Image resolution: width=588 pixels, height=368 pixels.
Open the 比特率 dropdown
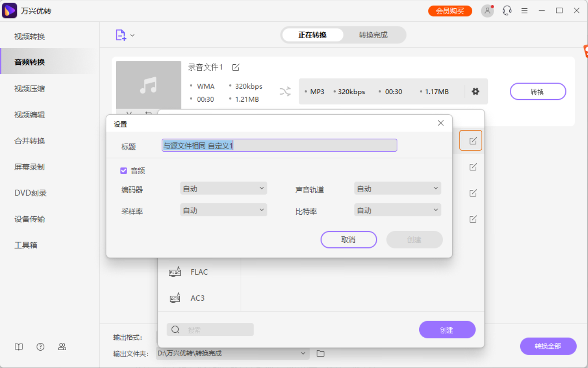(x=397, y=210)
